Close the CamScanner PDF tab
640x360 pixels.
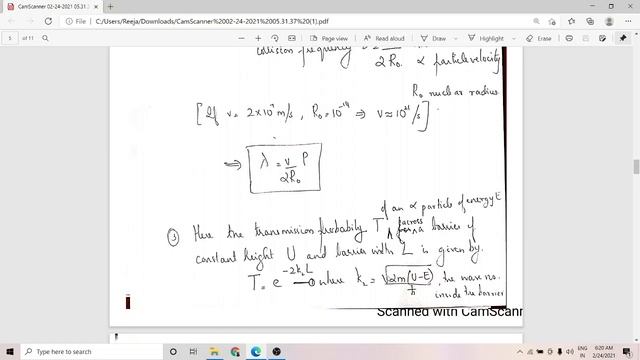coord(96,7)
